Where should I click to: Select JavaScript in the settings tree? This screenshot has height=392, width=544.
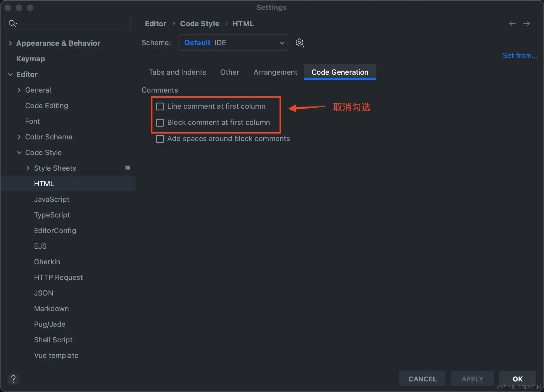[52, 199]
